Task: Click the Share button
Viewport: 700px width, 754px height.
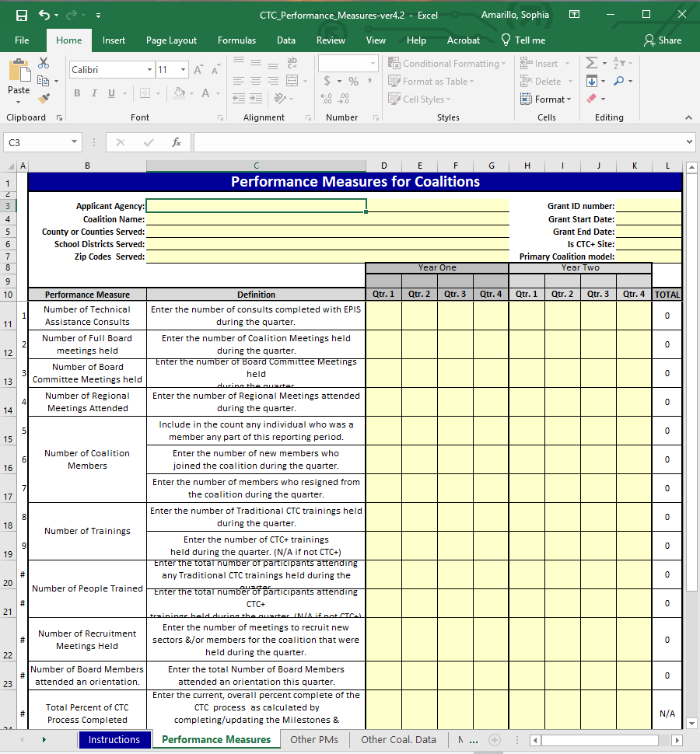Action: [663, 40]
